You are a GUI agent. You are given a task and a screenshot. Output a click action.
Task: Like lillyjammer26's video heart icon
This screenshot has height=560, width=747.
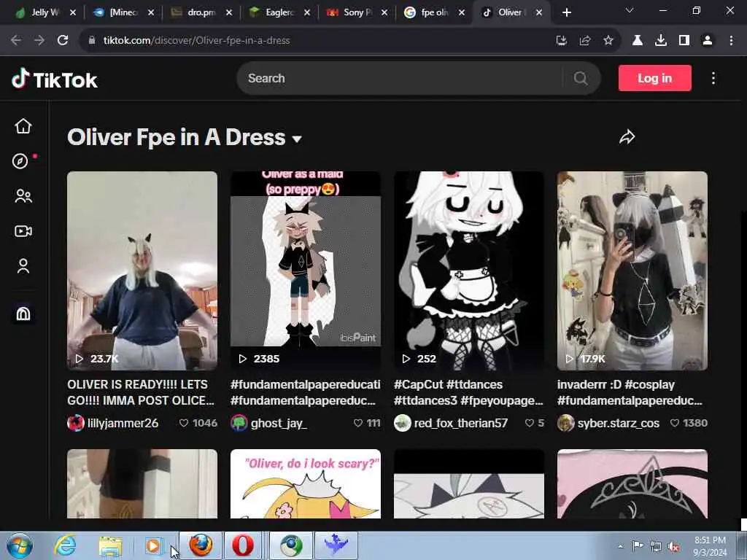tap(184, 423)
